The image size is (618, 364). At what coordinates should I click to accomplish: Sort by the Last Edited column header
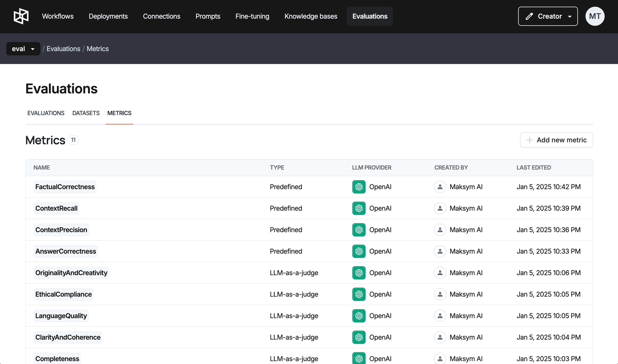[533, 168]
